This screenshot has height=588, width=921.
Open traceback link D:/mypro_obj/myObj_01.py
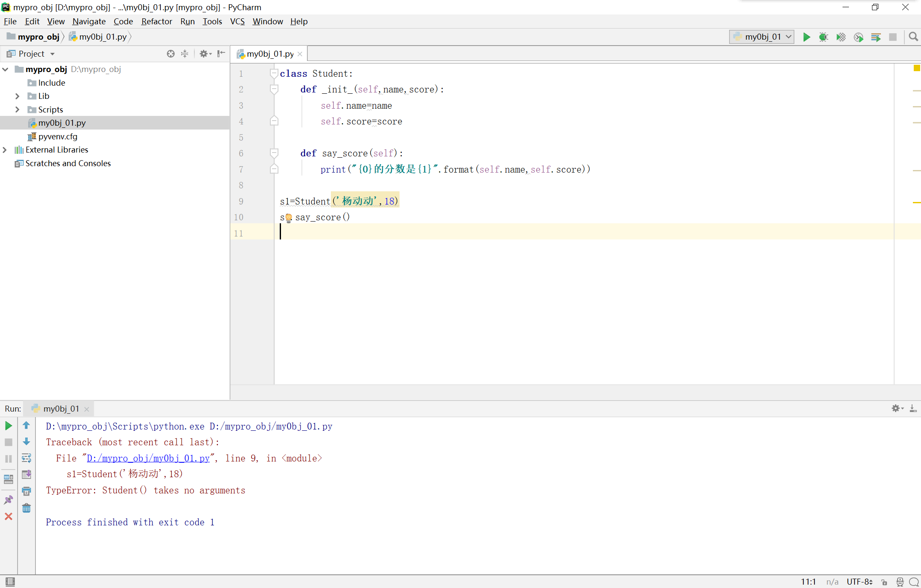148,458
